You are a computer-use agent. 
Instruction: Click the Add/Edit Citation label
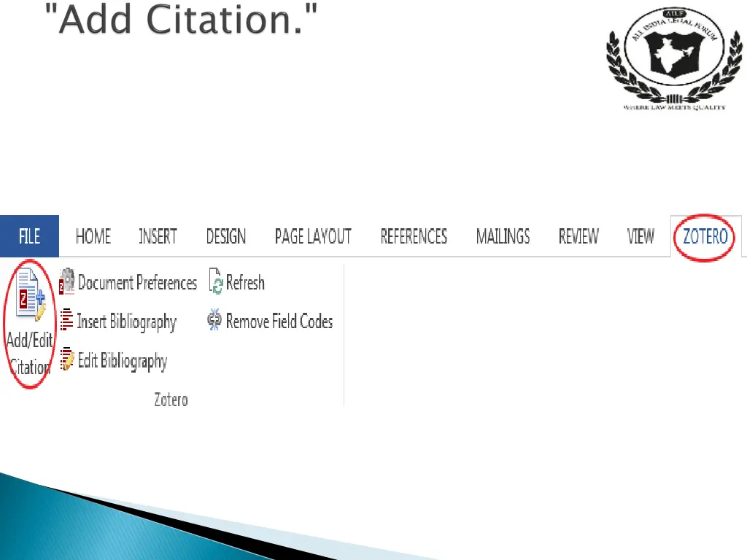click(29, 354)
